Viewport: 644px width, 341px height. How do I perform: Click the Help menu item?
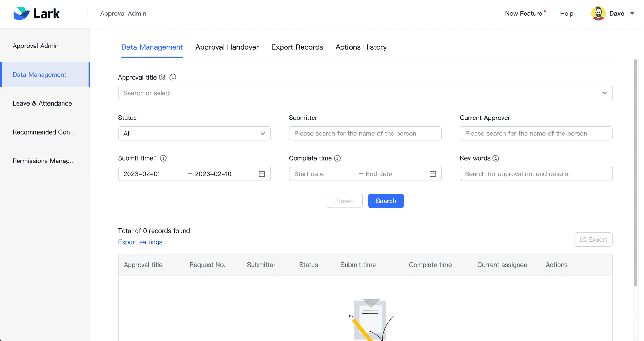pos(566,13)
